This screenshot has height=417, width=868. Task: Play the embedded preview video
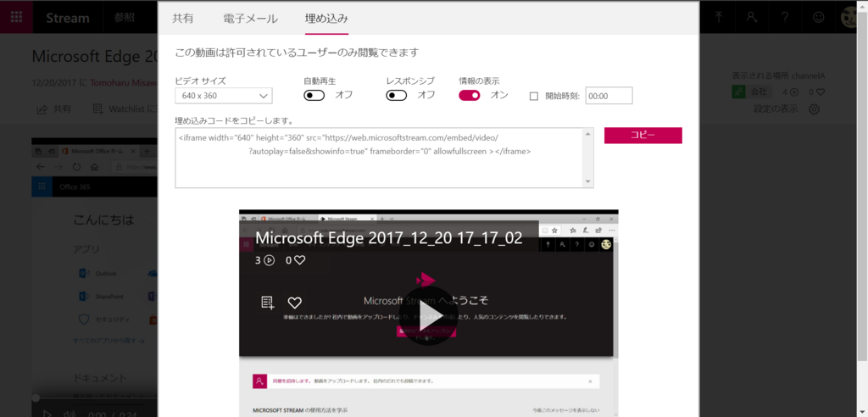pyautogui.click(x=429, y=317)
